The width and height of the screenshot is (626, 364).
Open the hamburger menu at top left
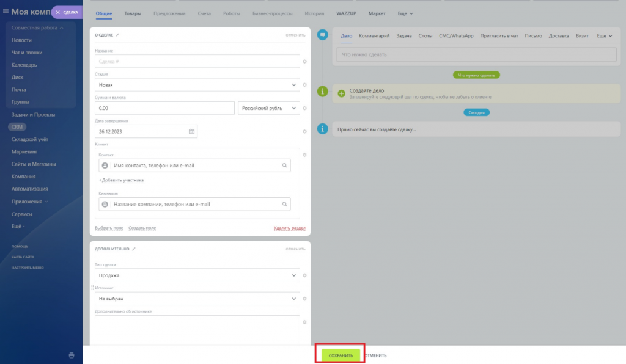click(x=6, y=12)
